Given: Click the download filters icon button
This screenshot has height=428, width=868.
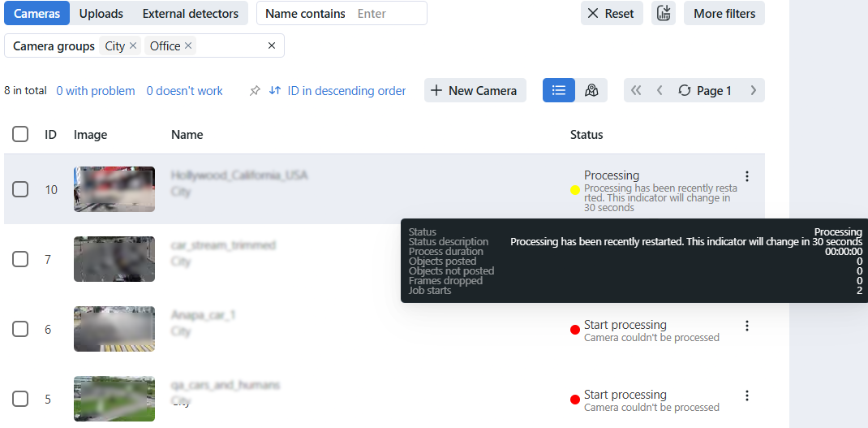Looking at the screenshot, I should click(x=664, y=13).
